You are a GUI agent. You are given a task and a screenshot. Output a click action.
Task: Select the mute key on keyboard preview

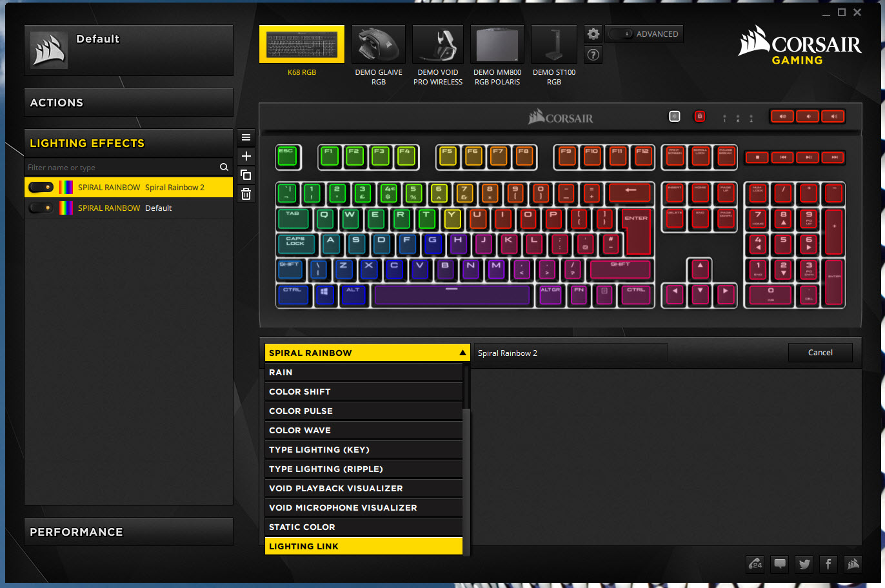[x=782, y=117]
